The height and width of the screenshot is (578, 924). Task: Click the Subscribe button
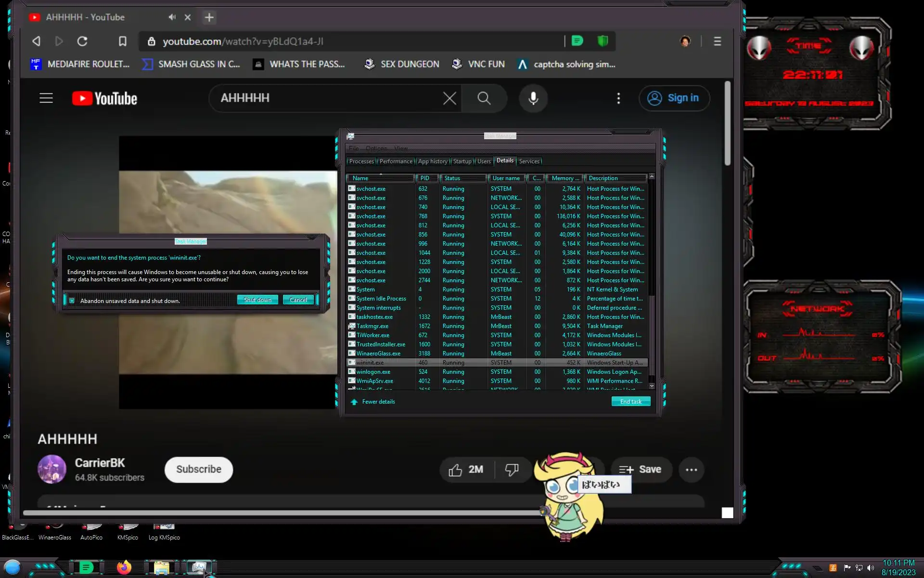pos(198,470)
